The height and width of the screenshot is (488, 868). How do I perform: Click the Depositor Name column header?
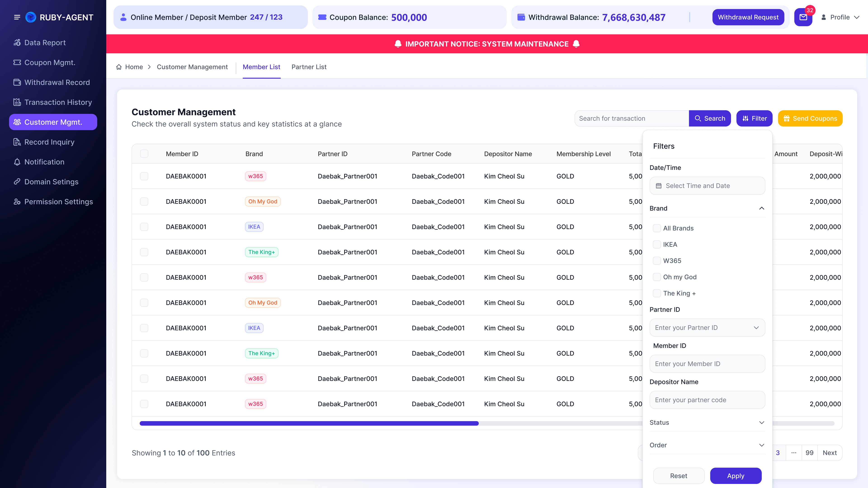coord(508,154)
